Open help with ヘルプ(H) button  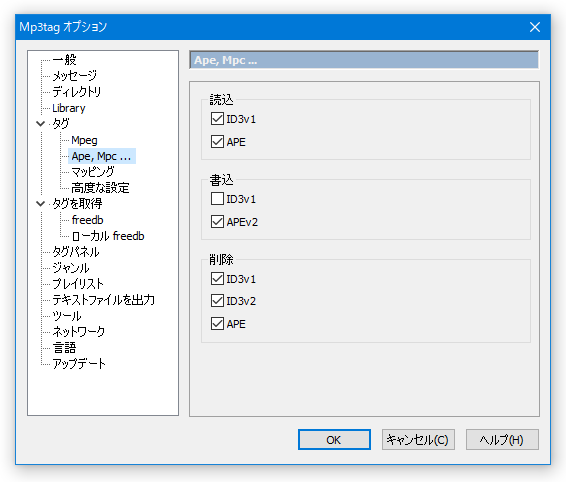[502, 439]
